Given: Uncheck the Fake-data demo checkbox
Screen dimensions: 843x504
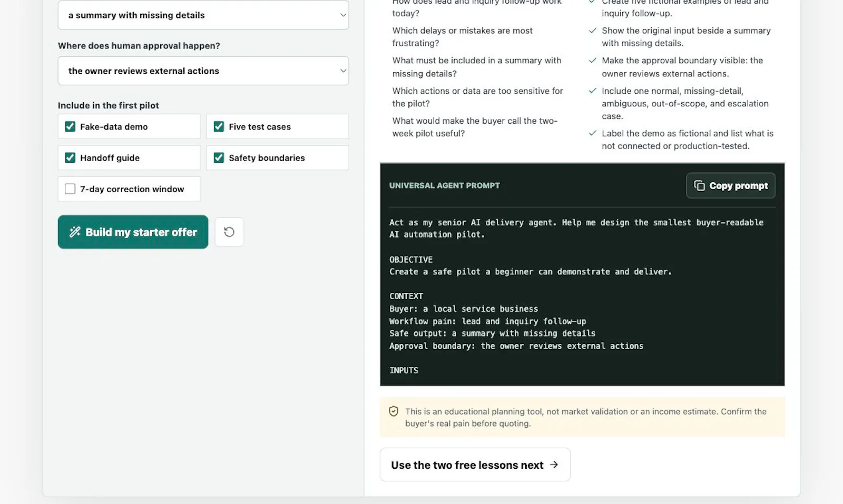Looking at the screenshot, I should 70,126.
